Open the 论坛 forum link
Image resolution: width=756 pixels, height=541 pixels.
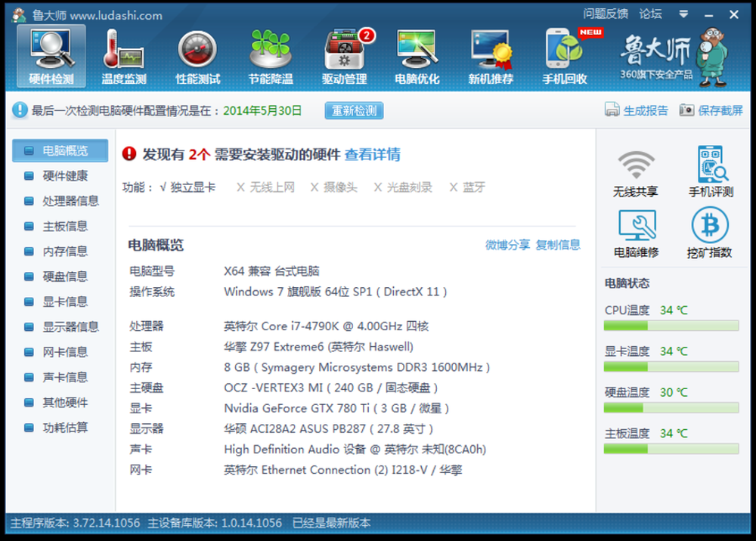650,14
